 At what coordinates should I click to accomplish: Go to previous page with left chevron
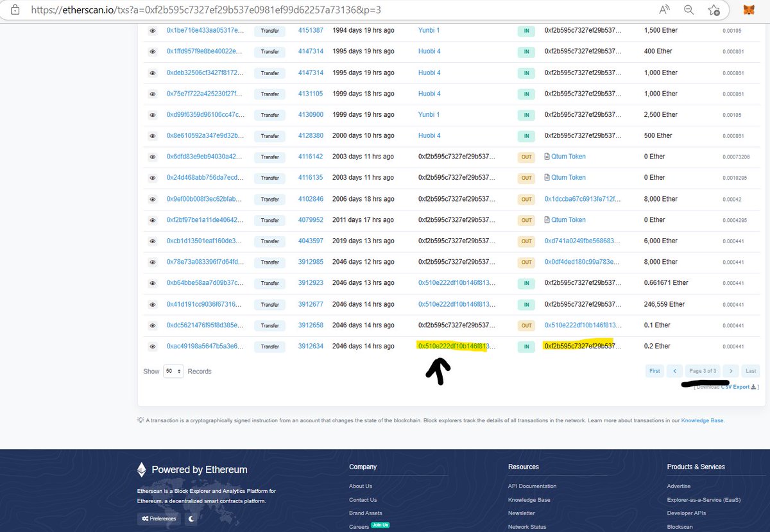pyautogui.click(x=674, y=371)
